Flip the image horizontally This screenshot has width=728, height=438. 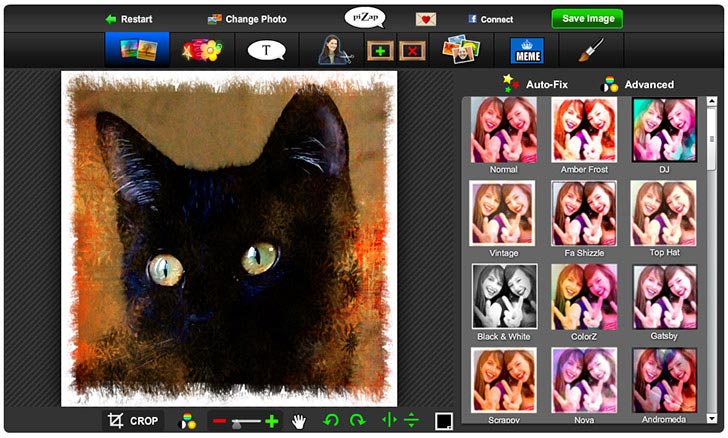pos(389,421)
